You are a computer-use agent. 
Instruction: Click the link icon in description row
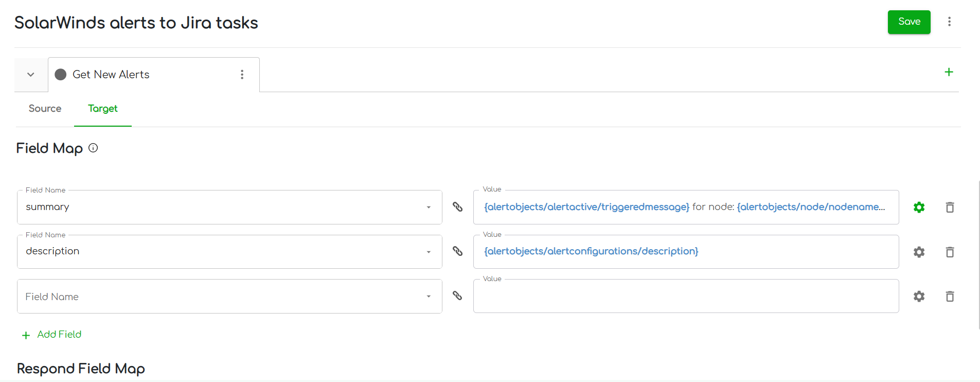[457, 251]
